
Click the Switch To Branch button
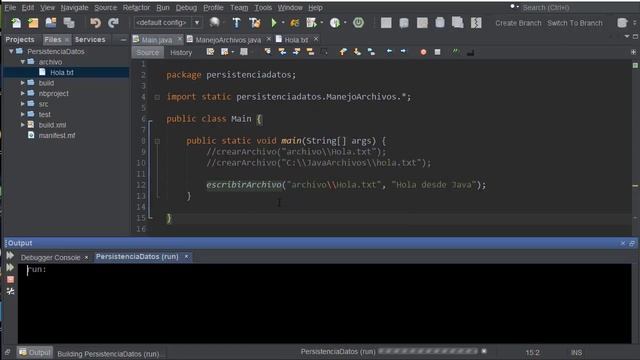point(575,23)
